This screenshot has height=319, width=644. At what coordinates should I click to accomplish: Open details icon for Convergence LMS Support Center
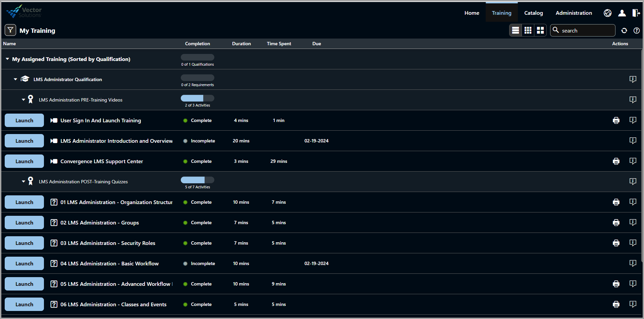coord(633,161)
